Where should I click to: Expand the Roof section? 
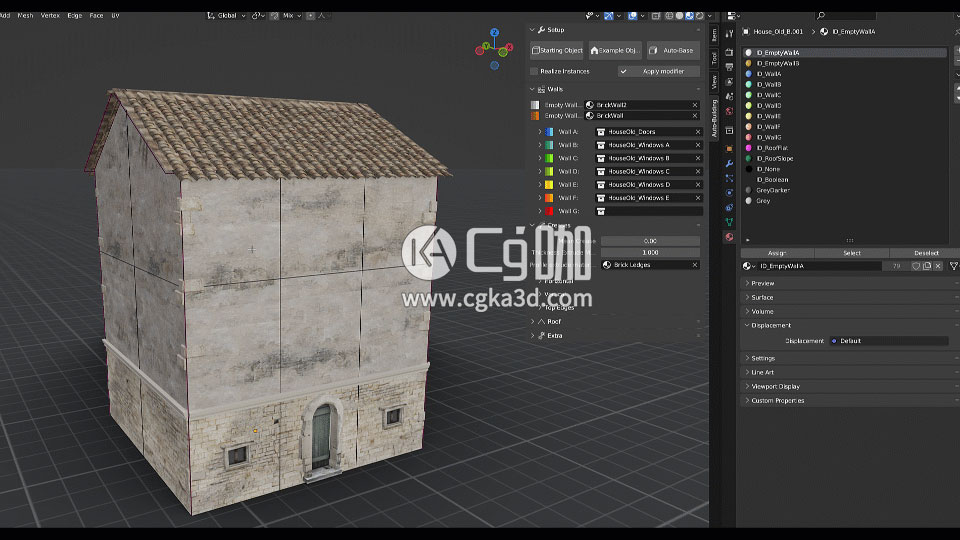pyautogui.click(x=533, y=322)
